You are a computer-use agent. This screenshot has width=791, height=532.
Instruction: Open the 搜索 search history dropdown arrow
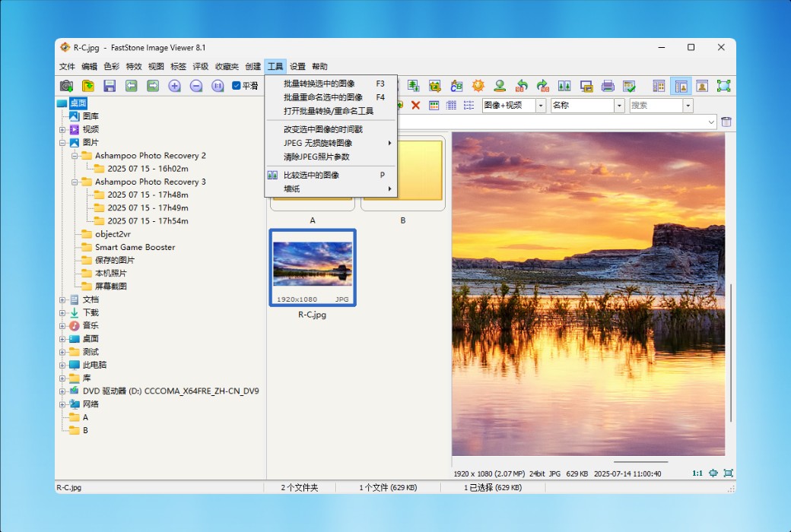[x=688, y=106]
